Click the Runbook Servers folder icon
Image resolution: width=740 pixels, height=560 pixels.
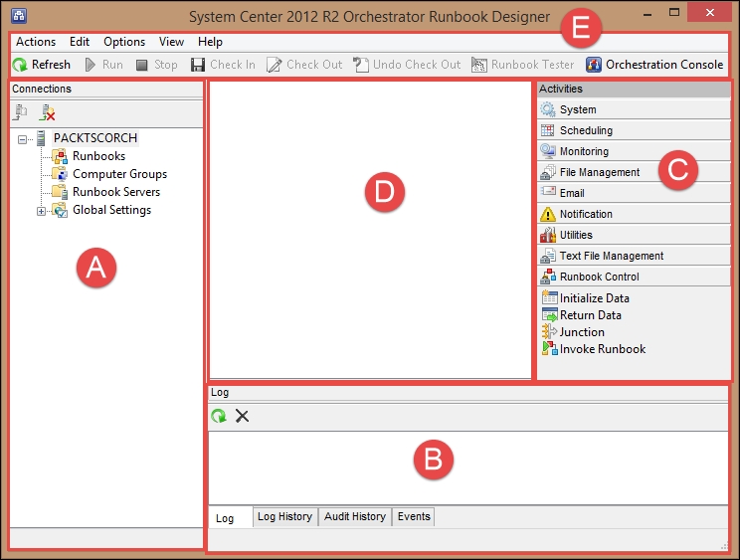[60, 192]
